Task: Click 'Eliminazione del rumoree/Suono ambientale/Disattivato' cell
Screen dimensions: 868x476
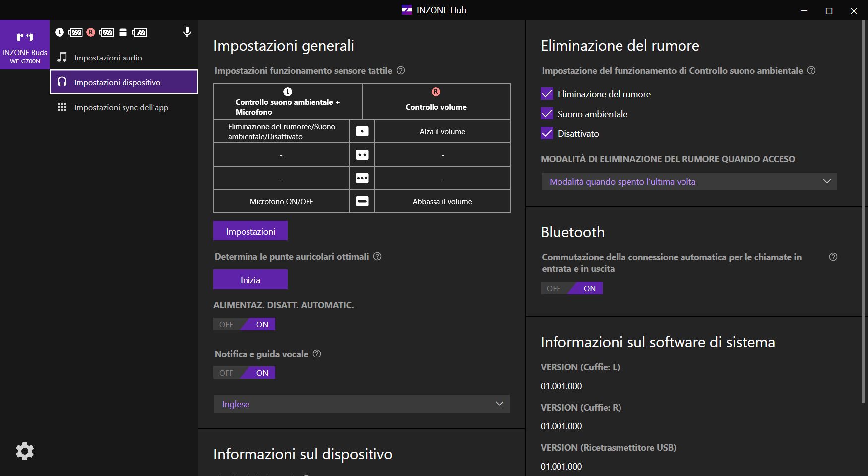Action: (281, 131)
